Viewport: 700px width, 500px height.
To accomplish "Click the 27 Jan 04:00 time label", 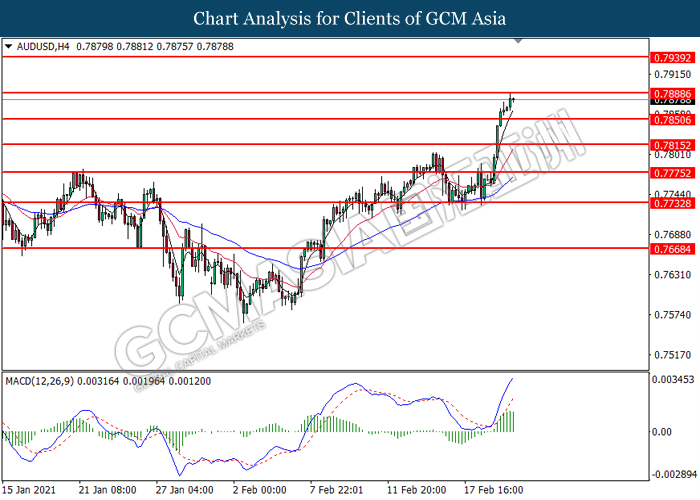I will point(184,490).
